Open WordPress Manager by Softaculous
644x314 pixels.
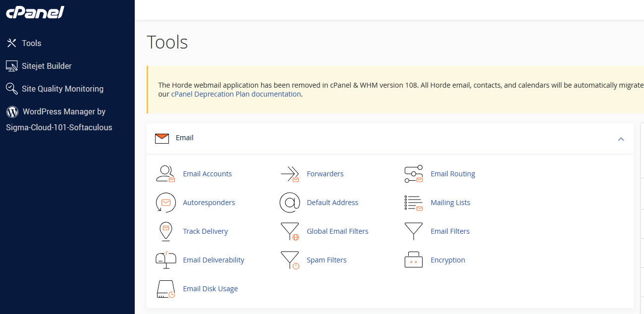[x=63, y=112]
